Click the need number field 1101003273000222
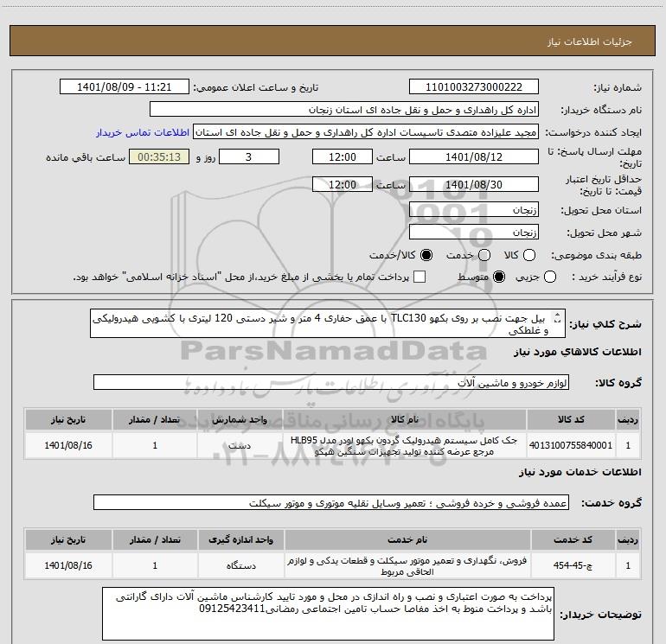This screenshot has height=644, width=666. tap(474, 87)
